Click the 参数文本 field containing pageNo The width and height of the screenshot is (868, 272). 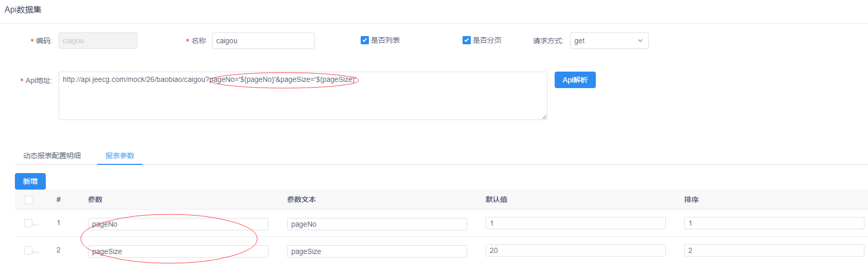(377, 224)
